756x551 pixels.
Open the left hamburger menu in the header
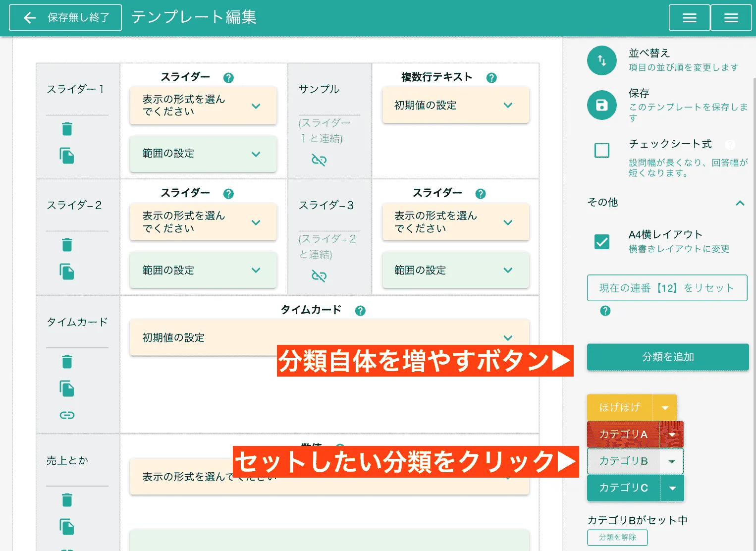(x=689, y=17)
